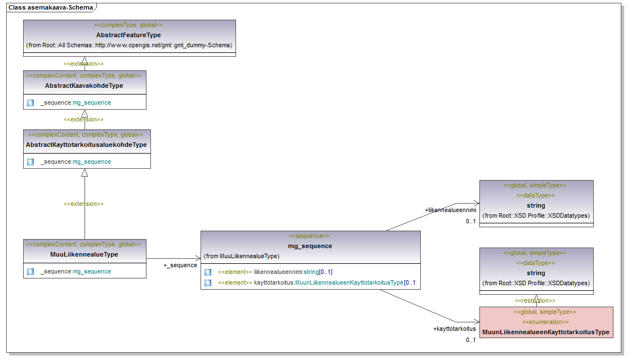Click the mg_sequence type link in AbstractKaavakohdeType
Image resolution: width=636 pixels, height=364 pixels.
[92, 103]
